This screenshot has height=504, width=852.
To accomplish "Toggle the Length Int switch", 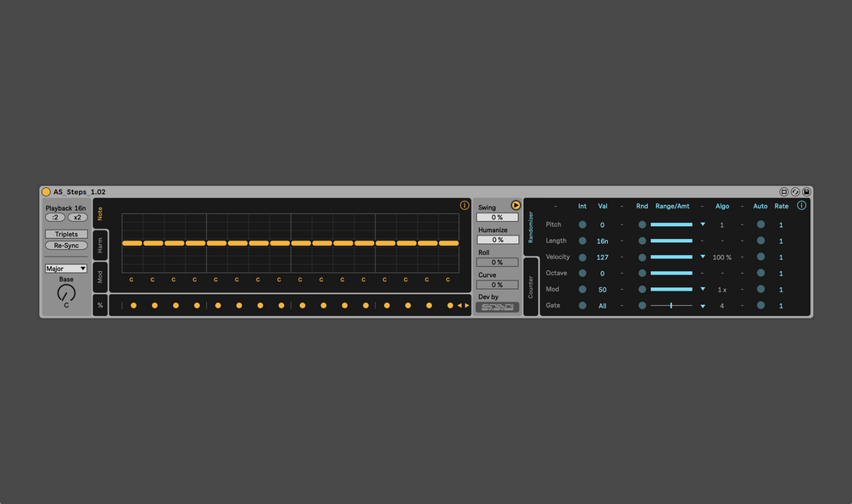I will [x=582, y=241].
